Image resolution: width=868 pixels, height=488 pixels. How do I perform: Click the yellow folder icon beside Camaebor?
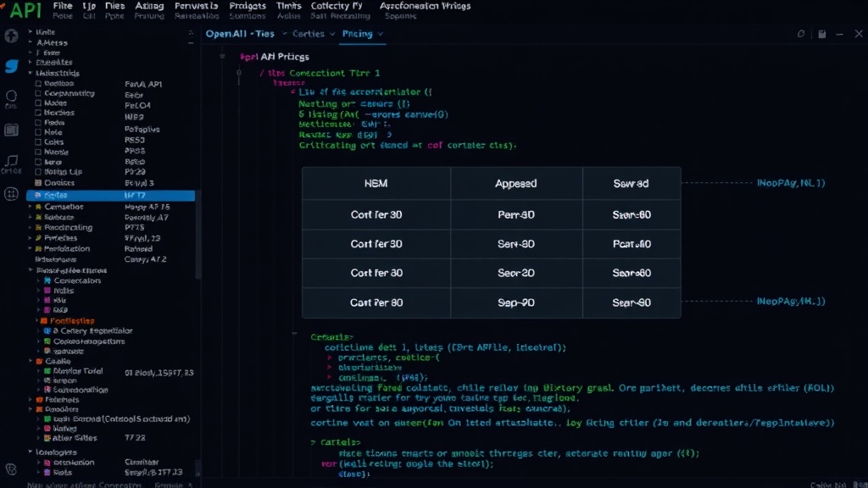[x=39, y=207]
